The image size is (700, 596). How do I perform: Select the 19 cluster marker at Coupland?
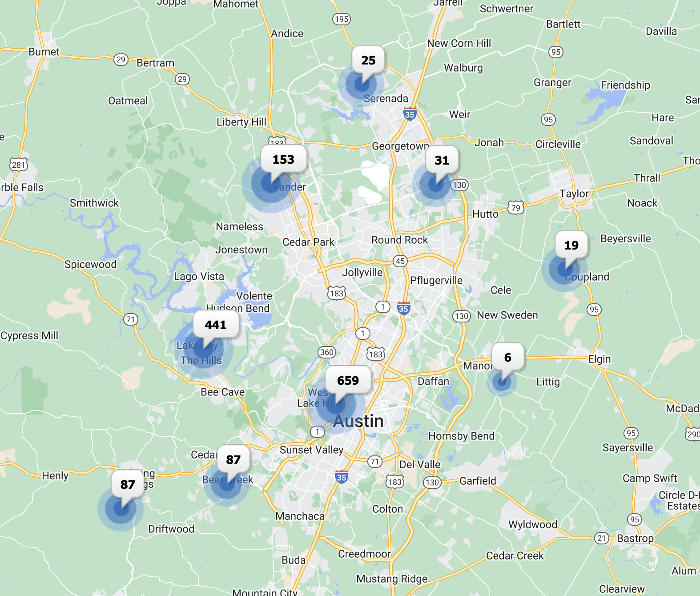571,246
